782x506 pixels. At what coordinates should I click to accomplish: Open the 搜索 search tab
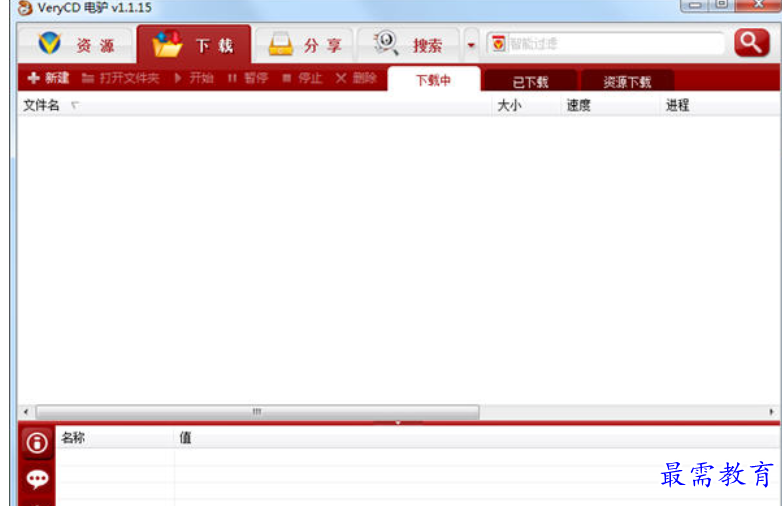coord(408,45)
